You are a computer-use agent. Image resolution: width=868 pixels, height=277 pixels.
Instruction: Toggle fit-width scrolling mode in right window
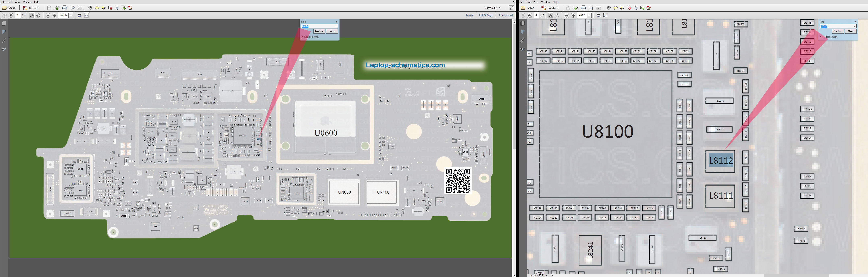(598, 15)
